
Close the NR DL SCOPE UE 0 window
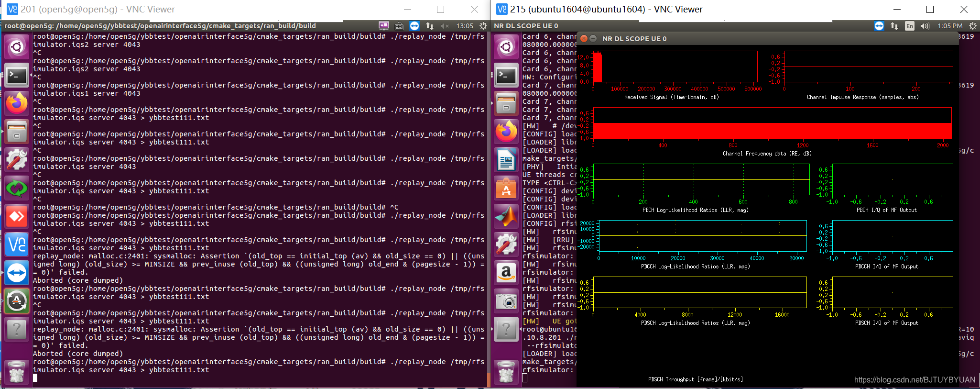(584, 38)
